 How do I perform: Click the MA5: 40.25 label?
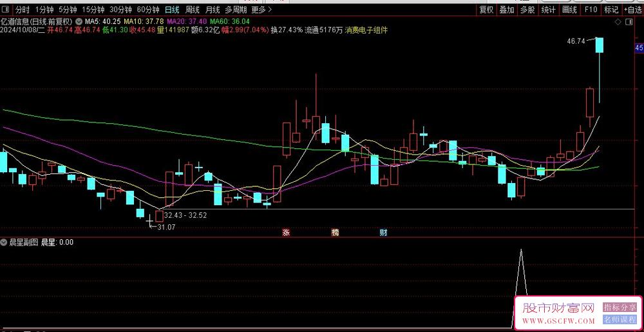click(x=102, y=21)
